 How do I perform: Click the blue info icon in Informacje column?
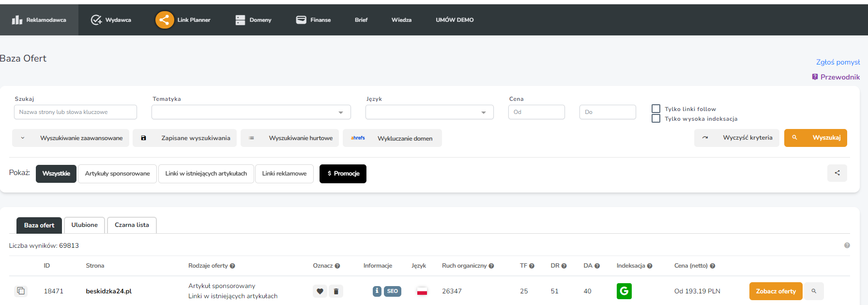coord(377,291)
